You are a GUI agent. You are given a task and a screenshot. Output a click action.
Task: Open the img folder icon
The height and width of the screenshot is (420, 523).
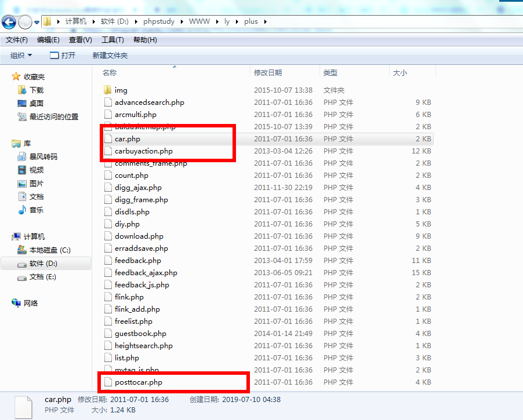107,90
